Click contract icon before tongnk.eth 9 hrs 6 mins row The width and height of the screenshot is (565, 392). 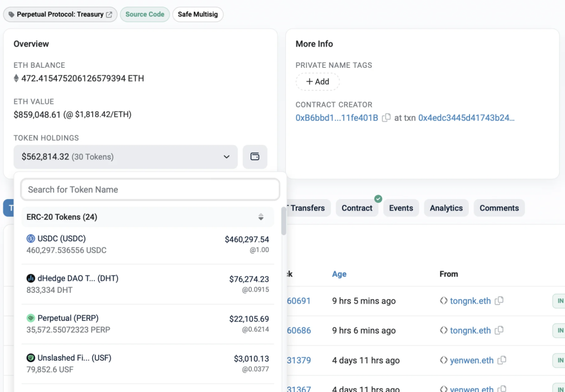coord(444,330)
